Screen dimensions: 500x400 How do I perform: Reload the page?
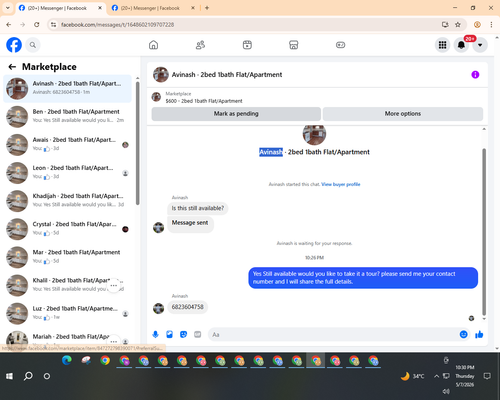tap(37, 25)
